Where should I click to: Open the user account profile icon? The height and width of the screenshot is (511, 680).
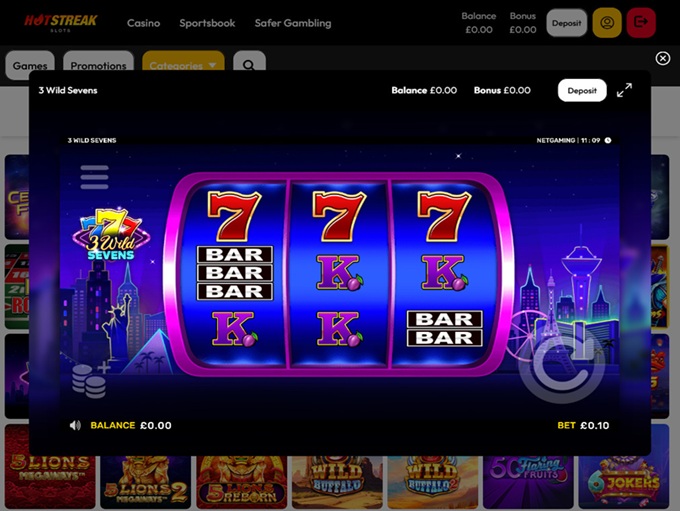(607, 23)
